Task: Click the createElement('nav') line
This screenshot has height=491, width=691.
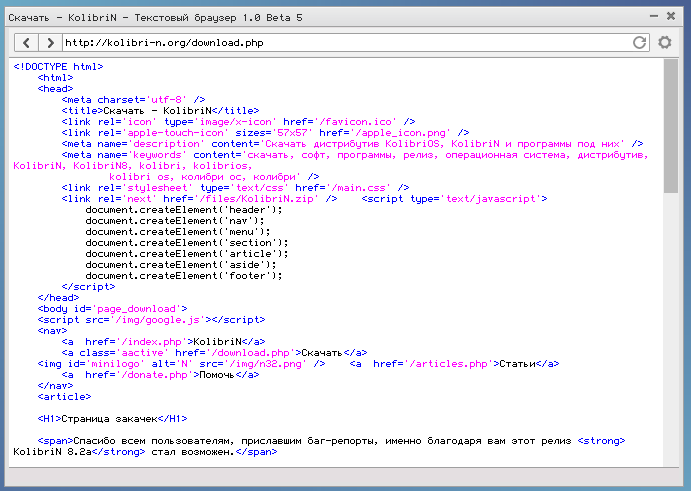Action: click(x=175, y=221)
